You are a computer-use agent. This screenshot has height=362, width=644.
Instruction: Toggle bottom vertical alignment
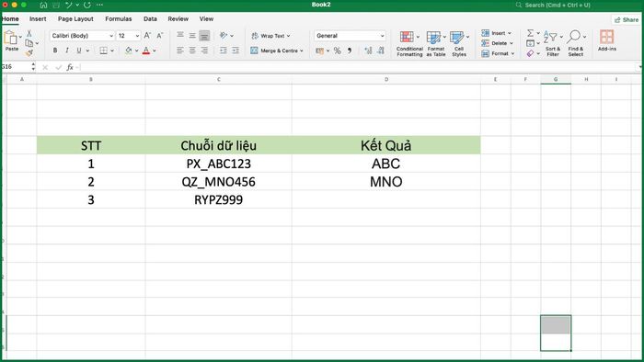204,36
